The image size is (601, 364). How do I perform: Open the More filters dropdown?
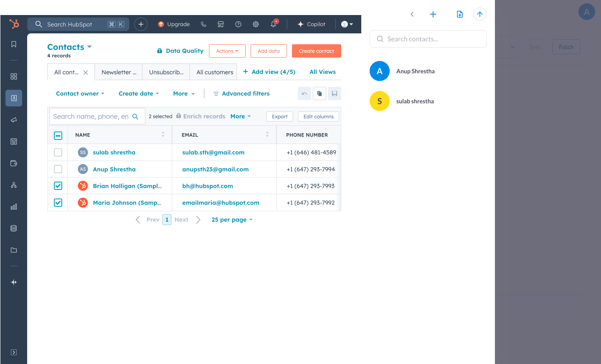coord(184,94)
